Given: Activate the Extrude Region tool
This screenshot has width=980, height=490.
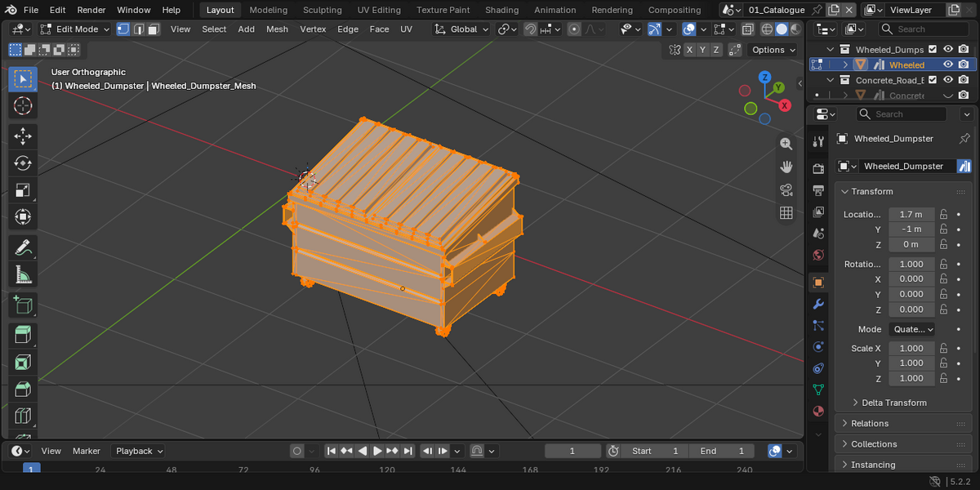Looking at the screenshot, I should (x=23, y=335).
